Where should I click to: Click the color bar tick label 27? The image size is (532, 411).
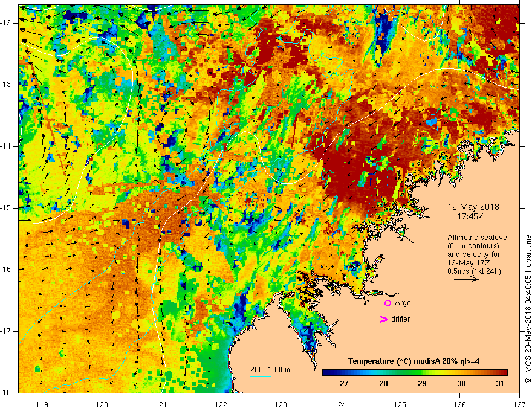(x=344, y=384)
